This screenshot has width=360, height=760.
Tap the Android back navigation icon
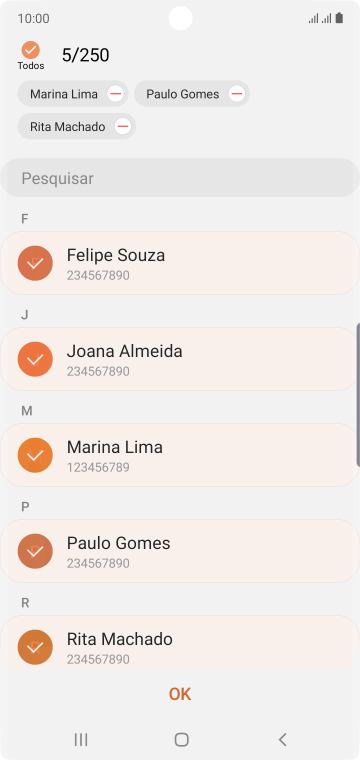282,739
